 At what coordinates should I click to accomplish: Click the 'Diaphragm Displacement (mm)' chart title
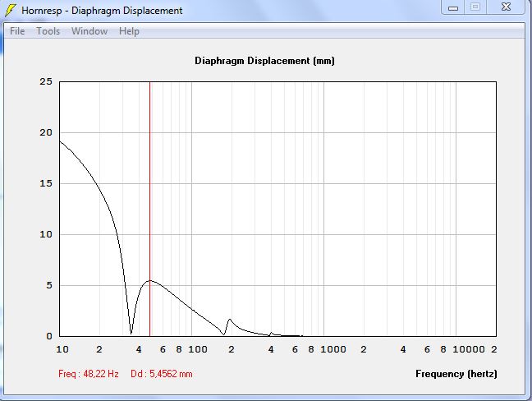coord(264,61)
